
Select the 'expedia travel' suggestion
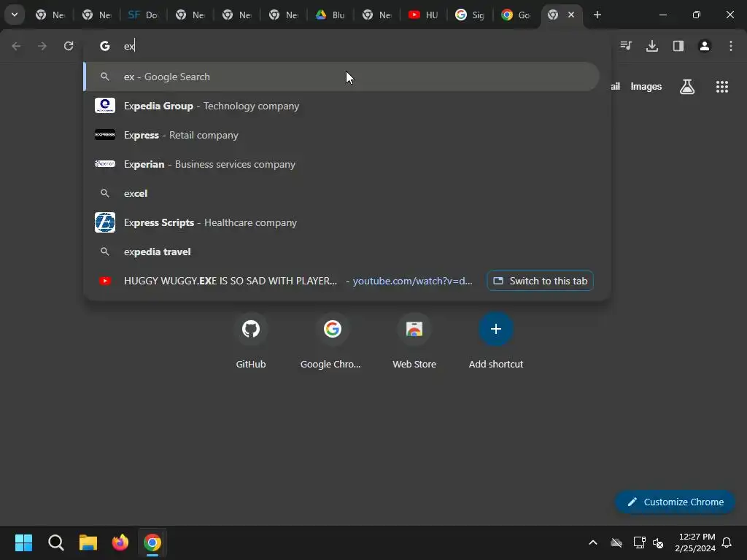(x=341, y=252)
